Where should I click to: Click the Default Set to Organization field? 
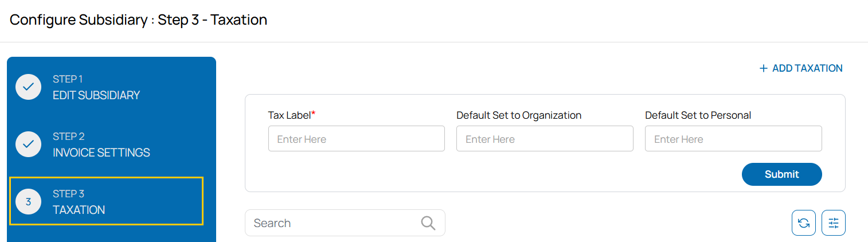click(x=545, y=139)
